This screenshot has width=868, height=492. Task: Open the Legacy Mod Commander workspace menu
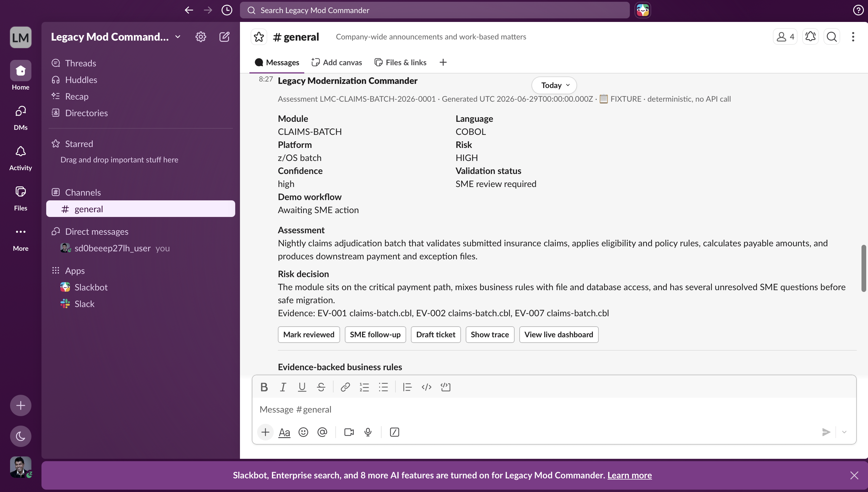point(116,37)
